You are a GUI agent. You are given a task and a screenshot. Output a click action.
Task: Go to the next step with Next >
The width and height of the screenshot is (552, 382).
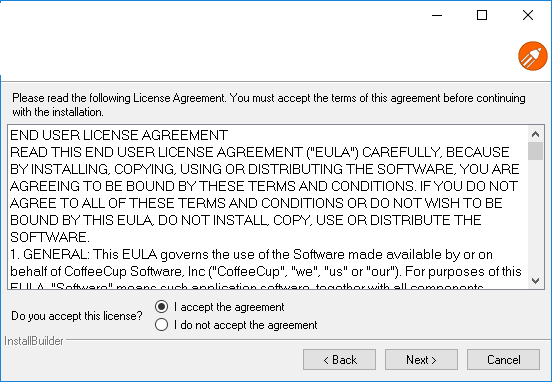[x=421, y=360]
